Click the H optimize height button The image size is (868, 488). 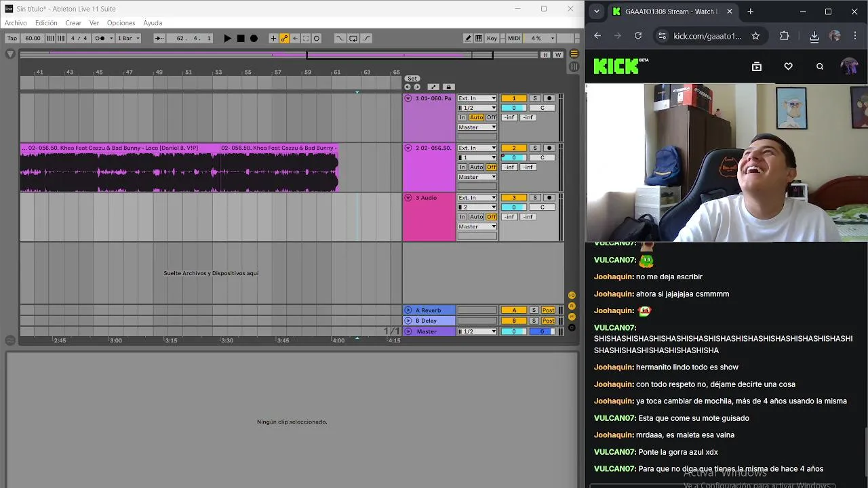pos(545,55)
